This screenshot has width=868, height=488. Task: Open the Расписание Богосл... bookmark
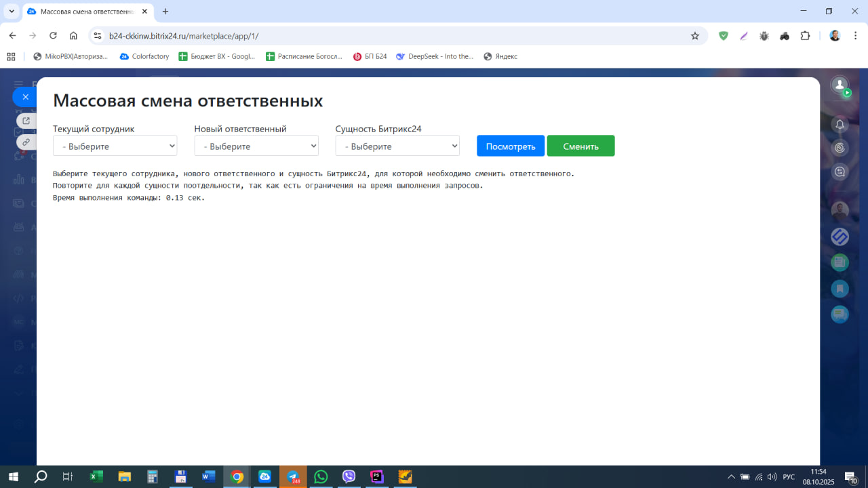(304, 56)
